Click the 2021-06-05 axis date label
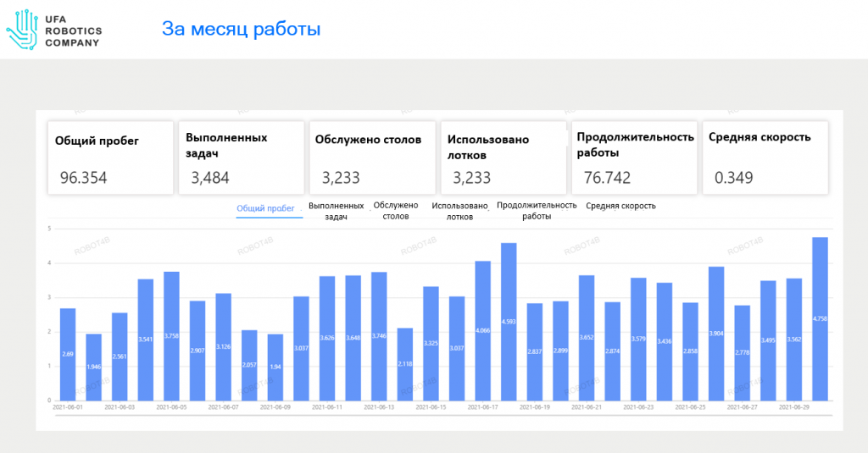This screenshot has height=453, width=868. coord(171,407)
